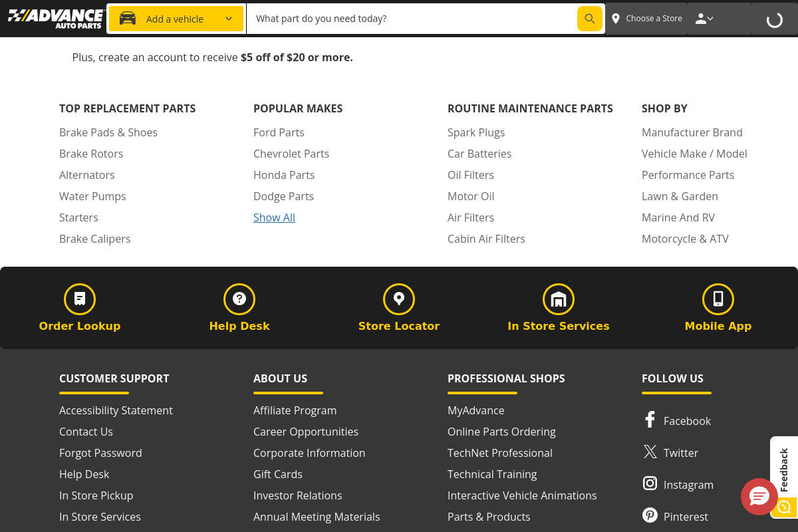Screen dimensions: 798x532
Task: Click the Advance Auto Parts logo
Action: tap(56, 19)
